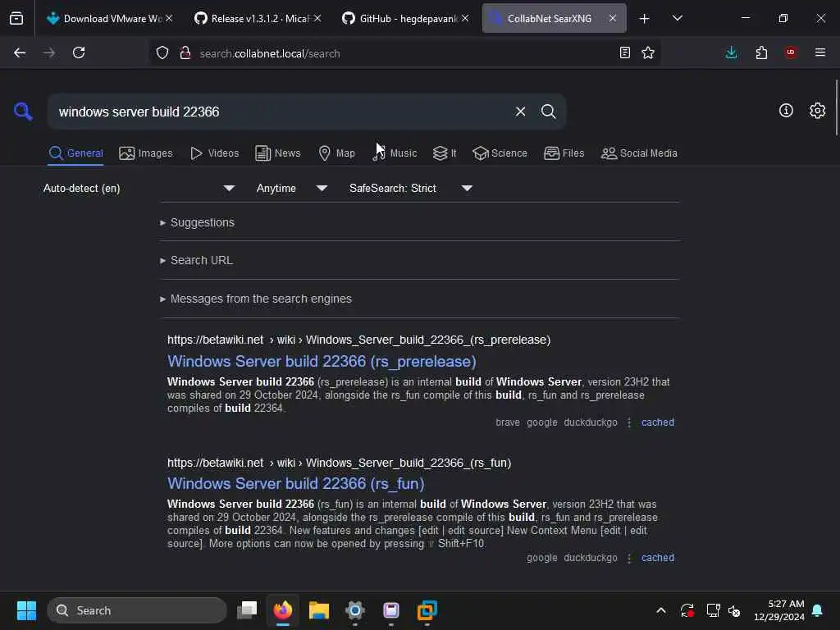
Task: List all tabs dropdown arrow
Action: coord(677,18)
